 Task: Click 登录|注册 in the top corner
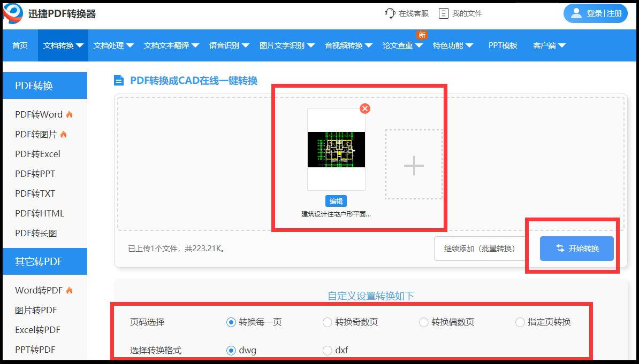coord(595,13)
